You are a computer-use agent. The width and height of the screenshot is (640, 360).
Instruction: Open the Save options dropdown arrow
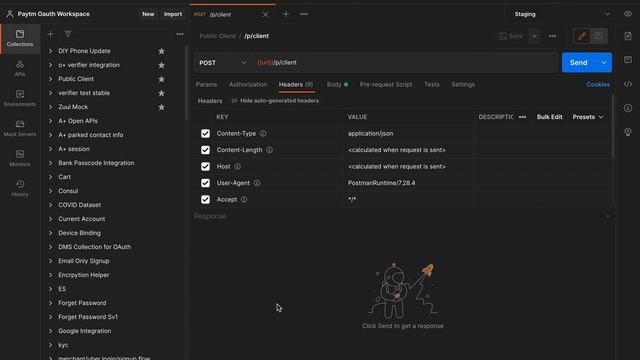(534, 36)
